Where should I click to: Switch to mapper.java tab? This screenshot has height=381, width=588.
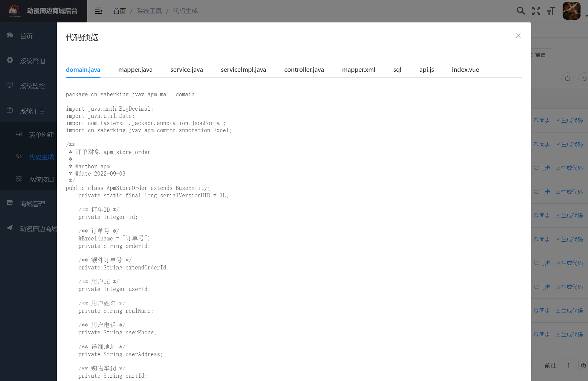(135, 70)
